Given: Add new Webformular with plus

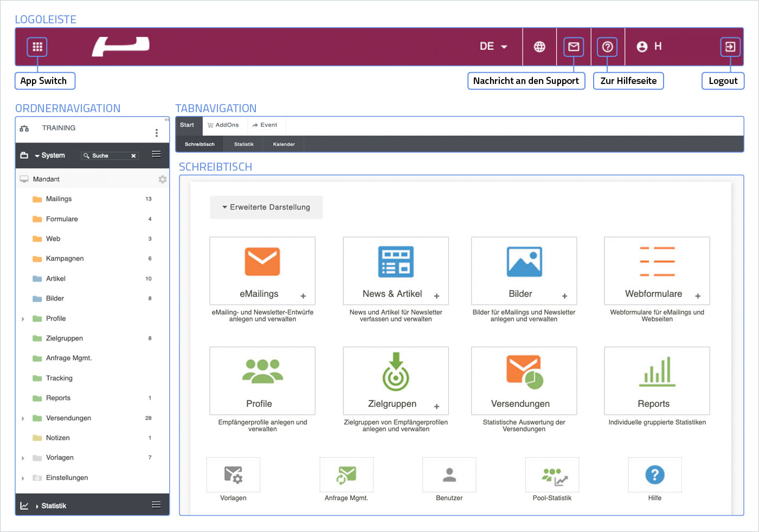Looking at the screenshot, I should click(x=698, y=296).
